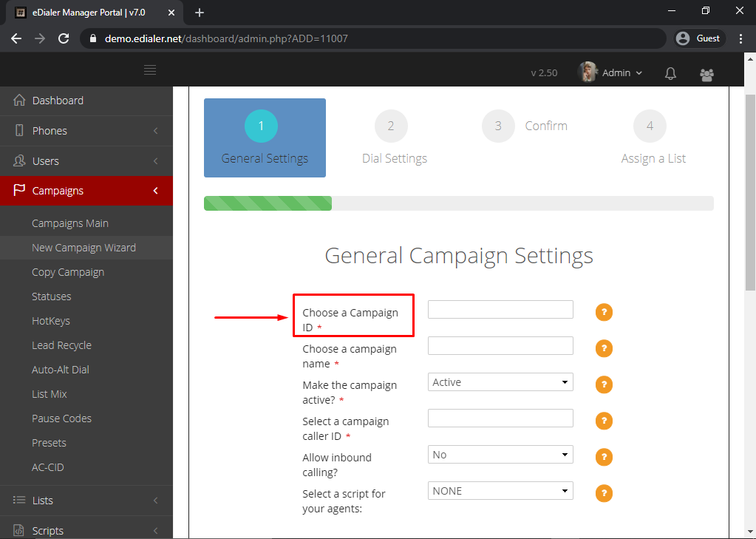Screen dimensions: 756x539
Task: Click the notification bell icon
Action: [x=670, y=73]
